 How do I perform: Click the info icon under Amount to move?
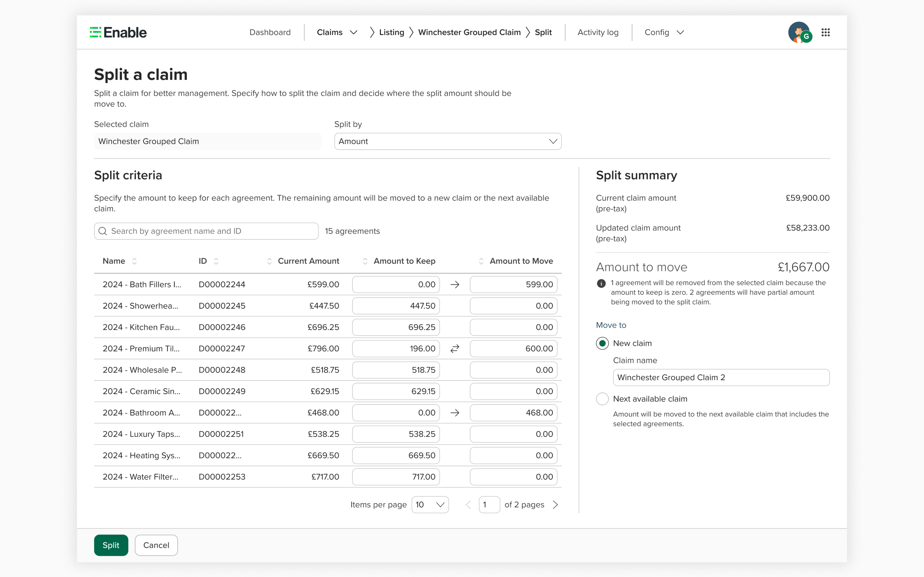pos(602,283)
